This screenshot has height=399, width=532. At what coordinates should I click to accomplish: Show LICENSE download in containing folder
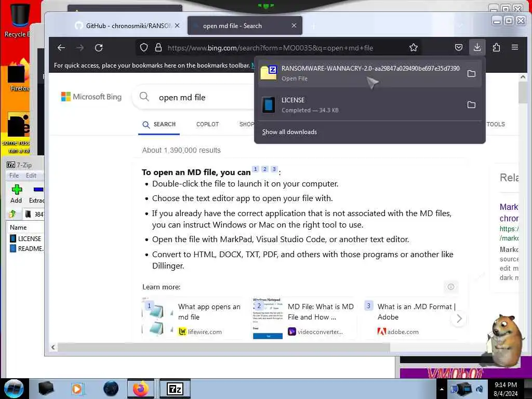coord(471,104)
